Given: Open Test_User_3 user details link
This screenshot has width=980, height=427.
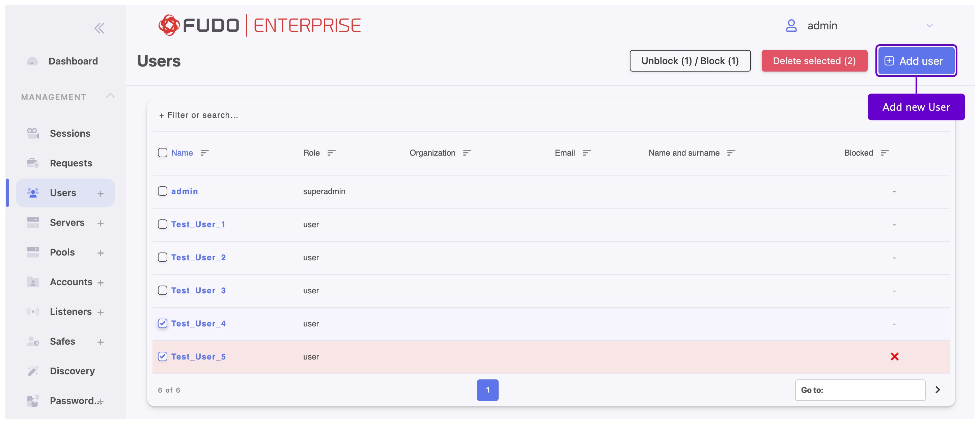Looking at the screenshot, I should tap(198, 290).
